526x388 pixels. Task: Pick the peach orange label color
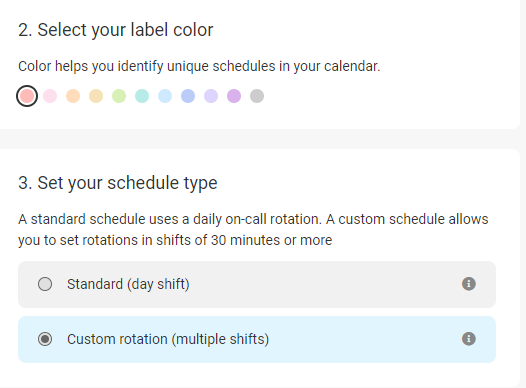pyautogui.click(x=73, y=96)
